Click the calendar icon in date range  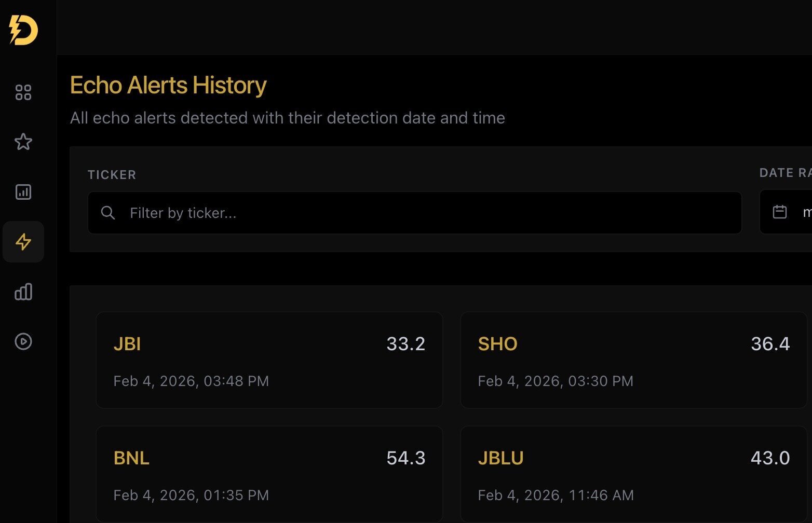[x=780, y=212]
